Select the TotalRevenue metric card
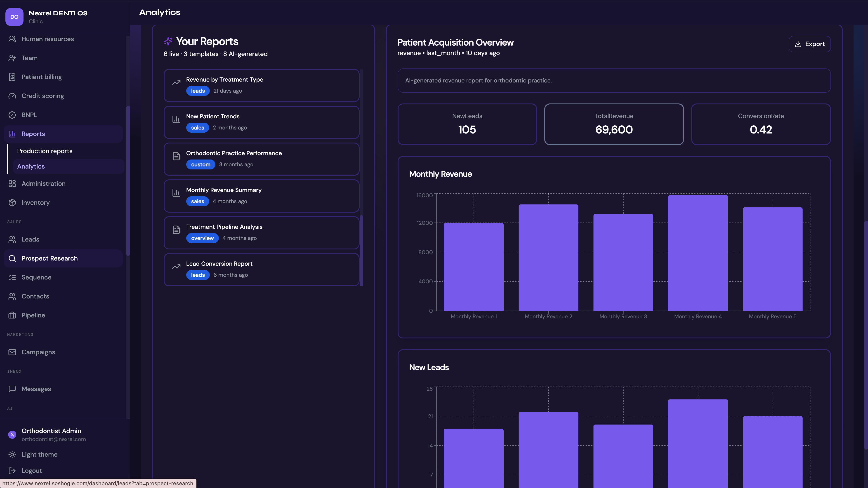This screenshot has width=868, height=488. point(614,124)
